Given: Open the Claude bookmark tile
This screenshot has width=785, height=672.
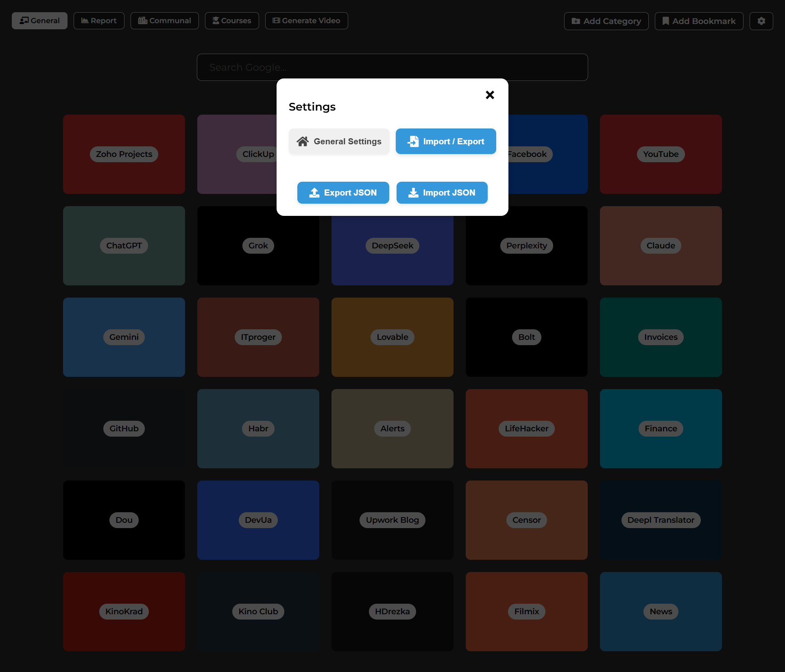Looking at the screenshot, I should click(661, 246).
